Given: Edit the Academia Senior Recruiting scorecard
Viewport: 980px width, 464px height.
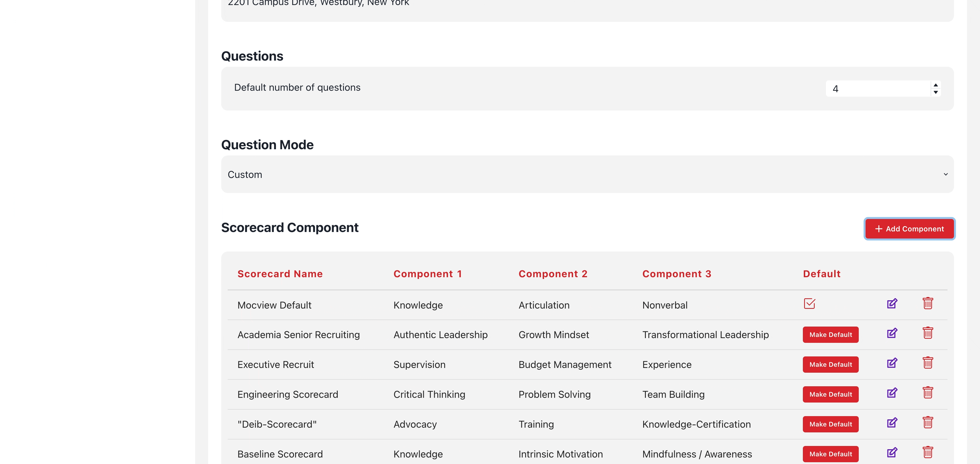Looking at the screenshot, I should 892,333.
